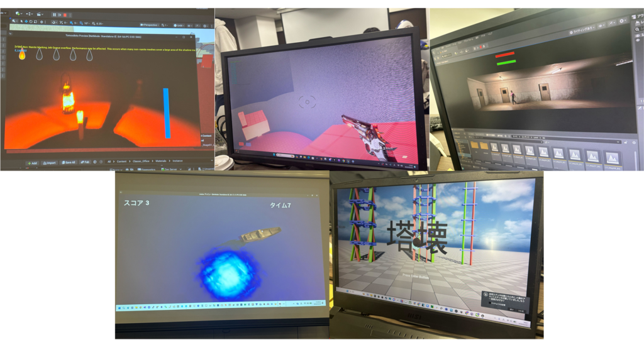Click the crosshair reticle in the pistol game
Screen dimensions: 644x362
tap(308, 102)
